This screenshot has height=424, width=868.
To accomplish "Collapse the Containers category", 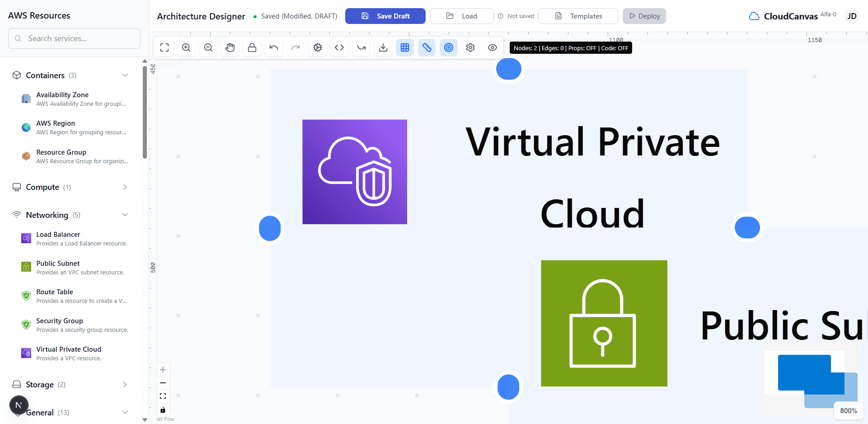I will [125, 75].
